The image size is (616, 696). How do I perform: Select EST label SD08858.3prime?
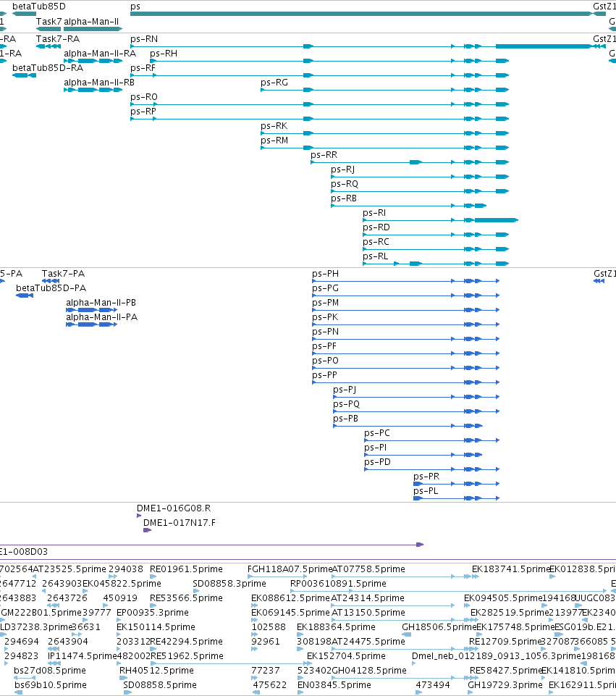click(229, 584)
